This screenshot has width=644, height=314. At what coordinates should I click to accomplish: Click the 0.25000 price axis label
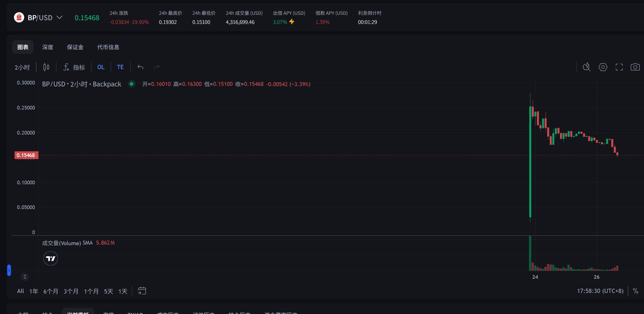click(x=26, y=108)
